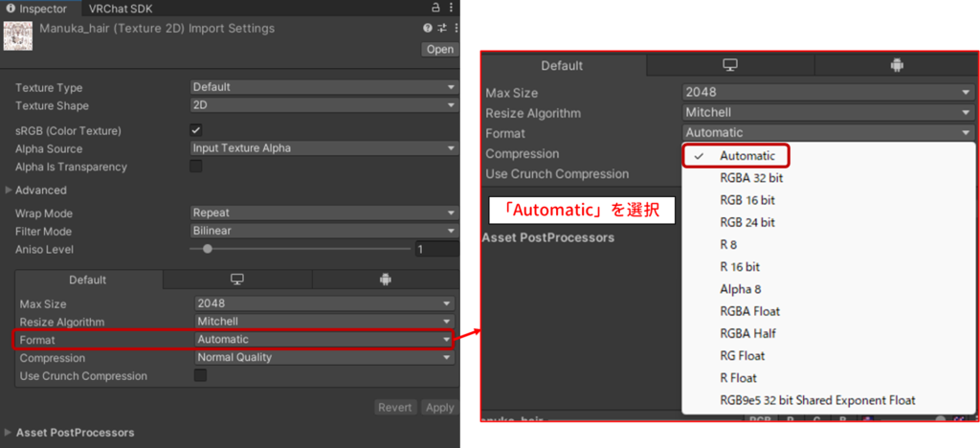
Task: Click the Open button
Action: 439,50
